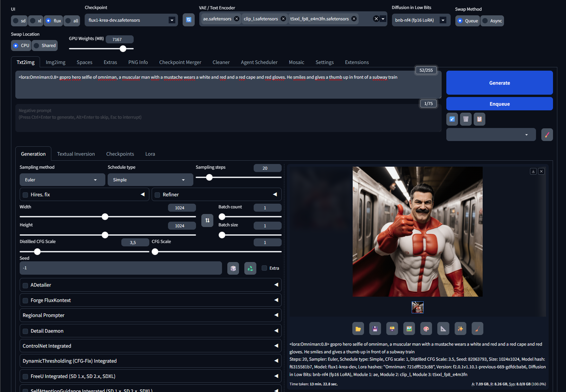
Task: Send image to inpaint palette icon
Action: (x=426, y=329)
